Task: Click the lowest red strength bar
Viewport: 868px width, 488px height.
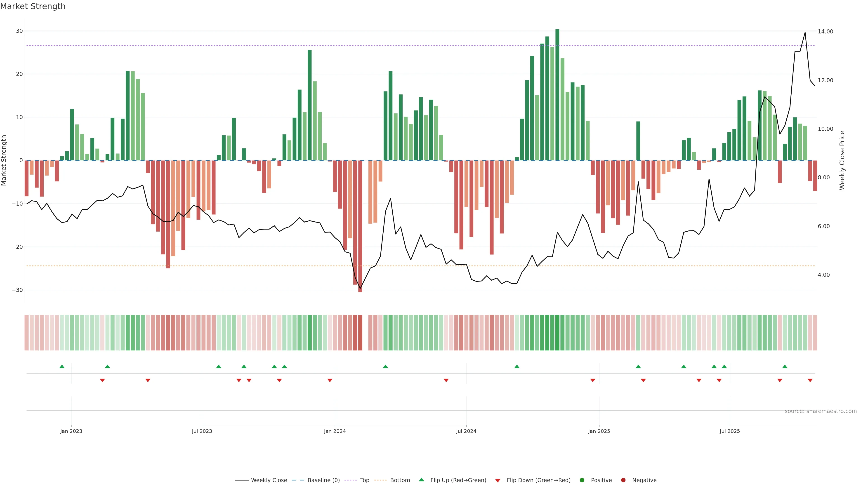Action: (x=360, y=226)
